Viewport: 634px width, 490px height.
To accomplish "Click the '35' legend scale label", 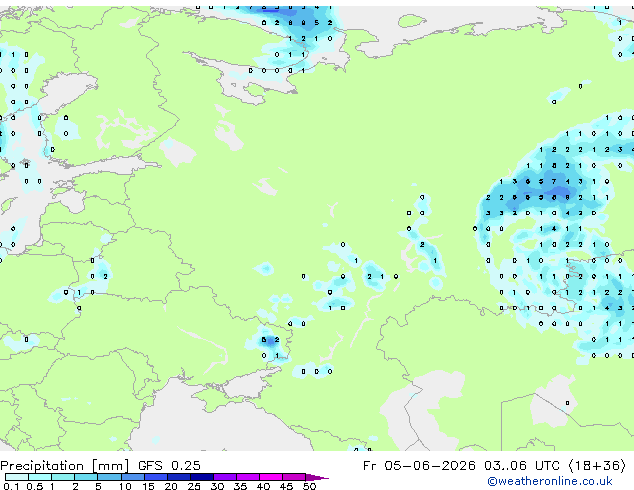I will pyautogui.click(x=241, y=486).
